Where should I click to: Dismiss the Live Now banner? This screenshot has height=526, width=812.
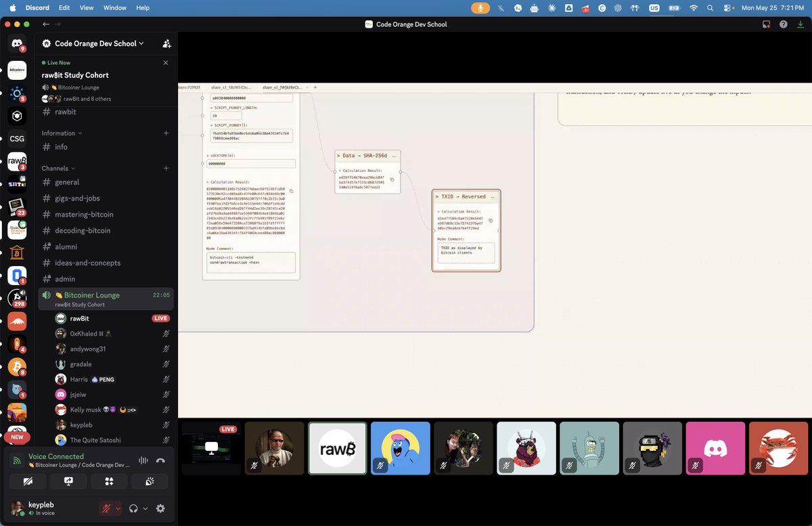pyautogui.click(x=166, y=62)
